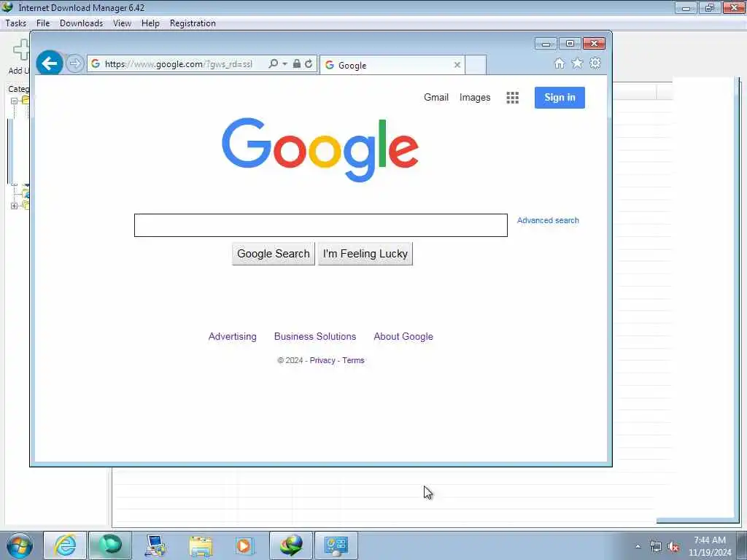The image size is (747, 560).
Task: Click the blue Sign in button
Action: coord(560,98)
